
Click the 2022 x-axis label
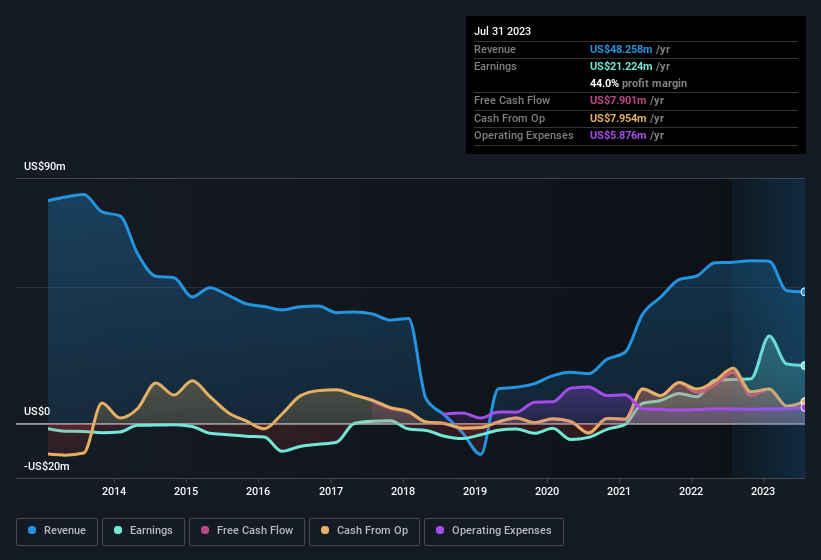(691, 491)
